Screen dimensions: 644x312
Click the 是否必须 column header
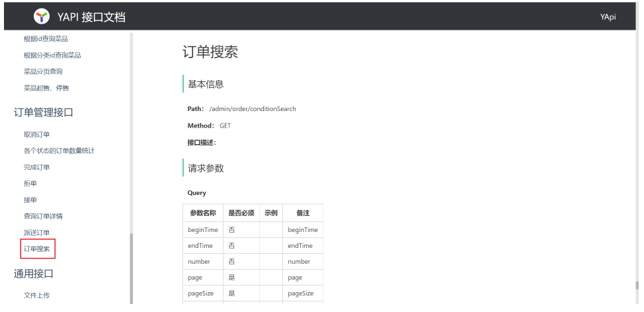tap(241, 213)
